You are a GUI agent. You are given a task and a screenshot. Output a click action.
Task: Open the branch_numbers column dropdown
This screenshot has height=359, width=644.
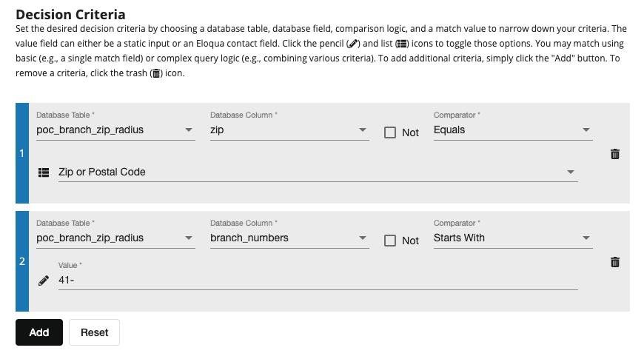point(289,238)
